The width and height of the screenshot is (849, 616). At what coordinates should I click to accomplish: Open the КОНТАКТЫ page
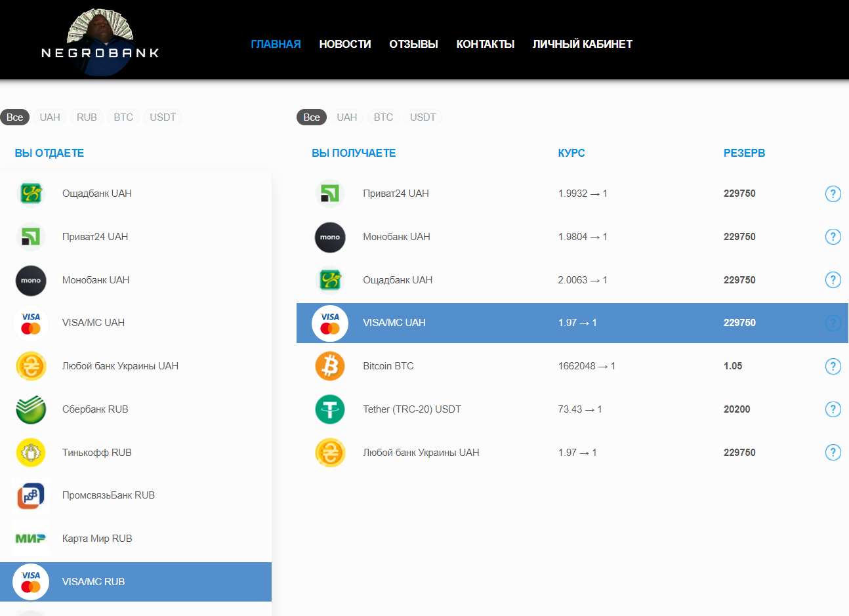pyautogui.click(x=486, y=44)
